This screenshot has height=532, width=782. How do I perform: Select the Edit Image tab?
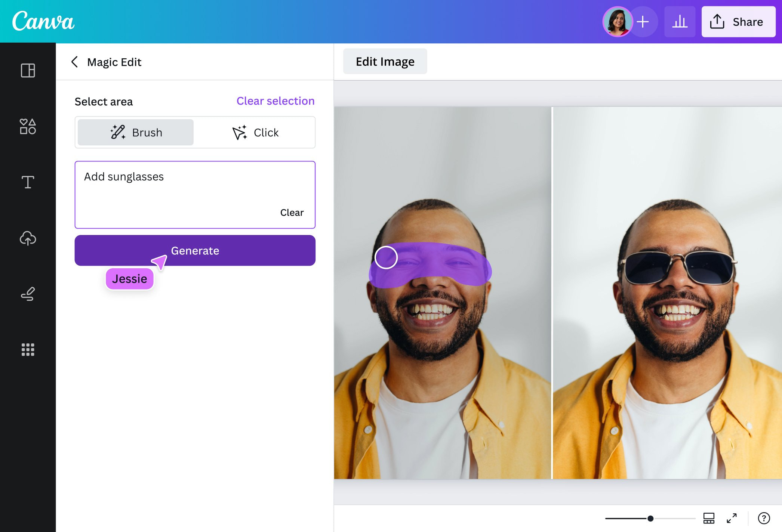pyautogui.click(x=385, y=61)
